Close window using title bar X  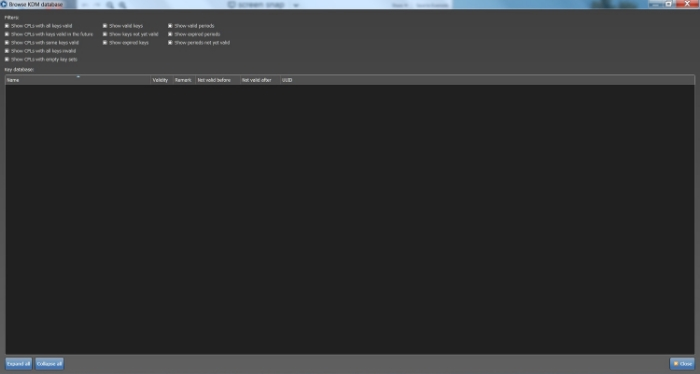pyautogui.click(x=687, y=4)
